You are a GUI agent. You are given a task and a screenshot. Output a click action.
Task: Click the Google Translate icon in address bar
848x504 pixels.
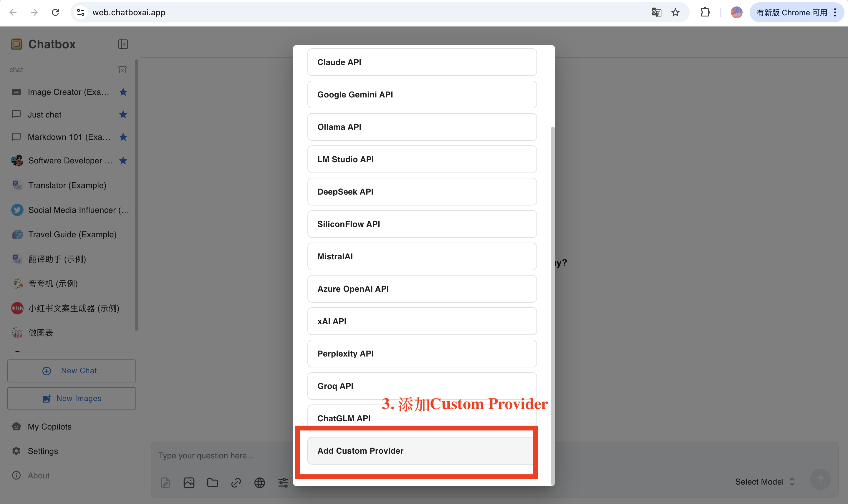click(x=656, y=13)
